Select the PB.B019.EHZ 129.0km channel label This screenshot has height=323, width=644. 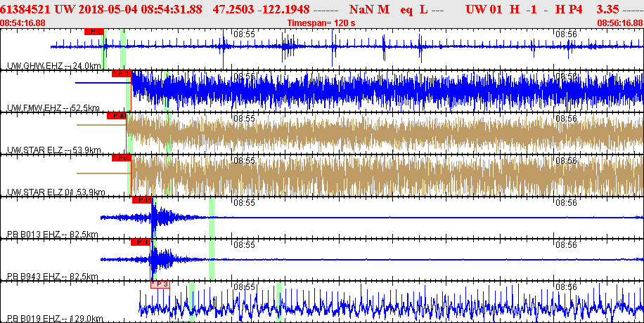[53, 319]
